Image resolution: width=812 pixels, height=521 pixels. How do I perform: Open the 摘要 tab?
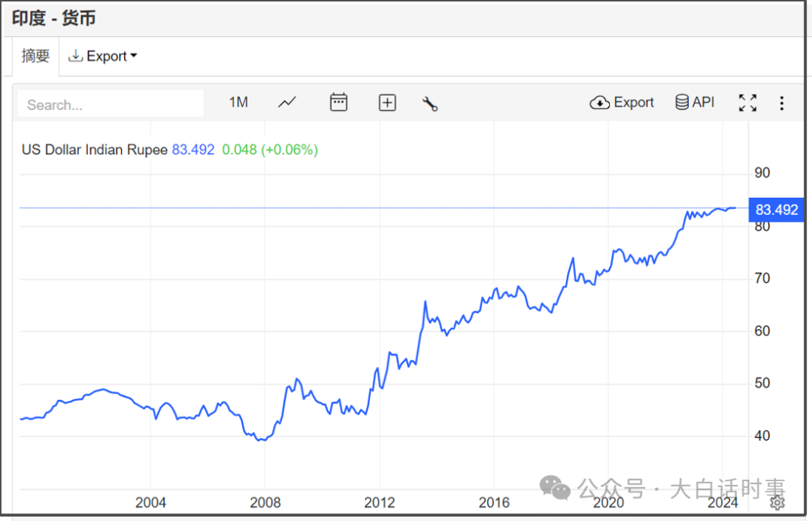pyautogui.click(x=35, y=56)
